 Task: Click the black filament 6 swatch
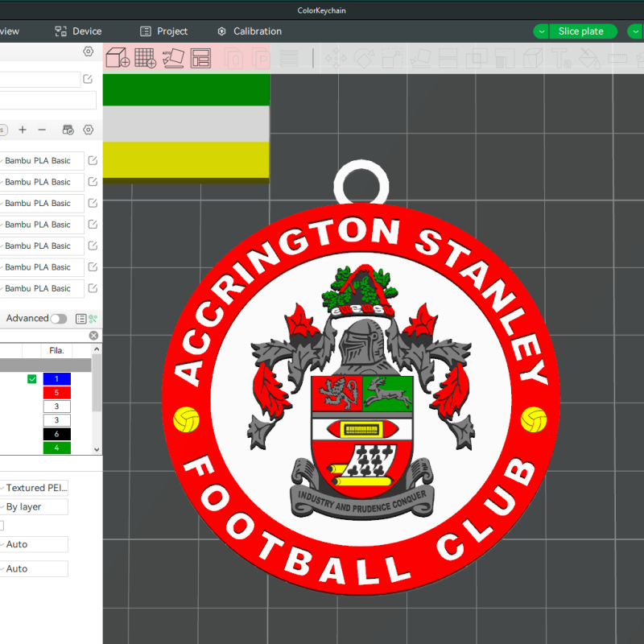[x=56, y=434]
